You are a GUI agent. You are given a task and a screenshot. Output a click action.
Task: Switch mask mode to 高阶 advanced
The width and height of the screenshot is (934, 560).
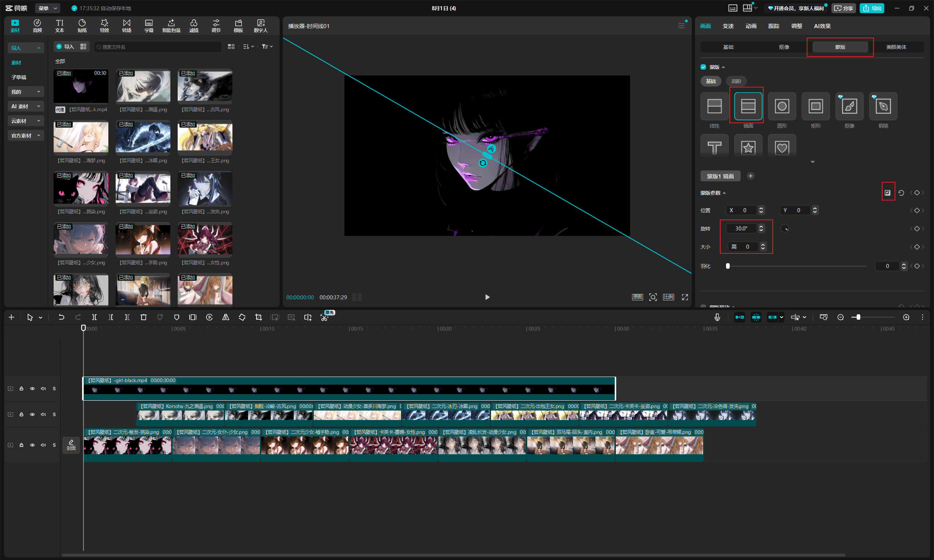tap(736, 81)
